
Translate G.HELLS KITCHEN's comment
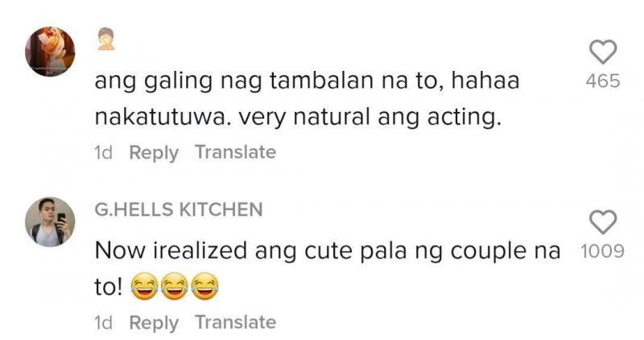(x=235, y=322)
